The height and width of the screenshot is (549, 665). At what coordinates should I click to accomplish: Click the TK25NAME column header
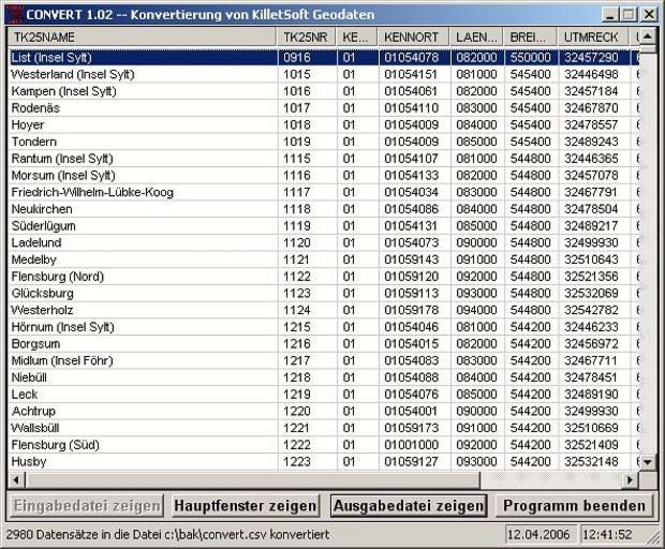tap(142, 37)
